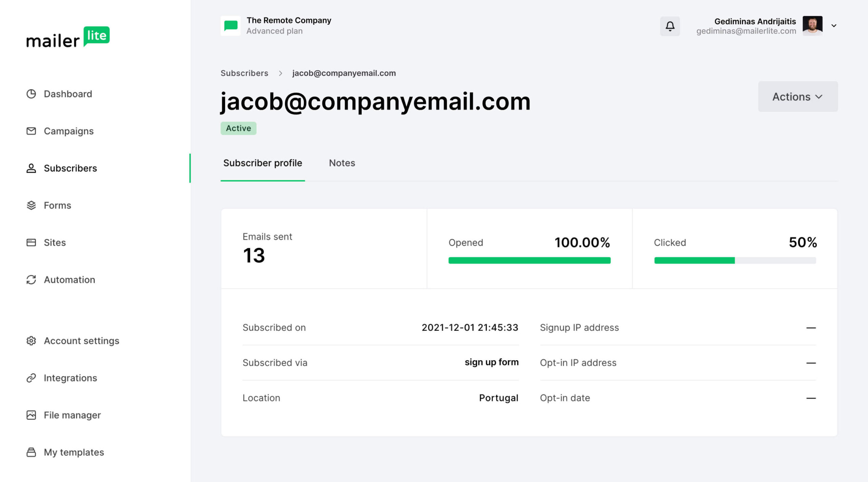Click the Account settings menu item
The image size is (868, 482).
(81, 340)
